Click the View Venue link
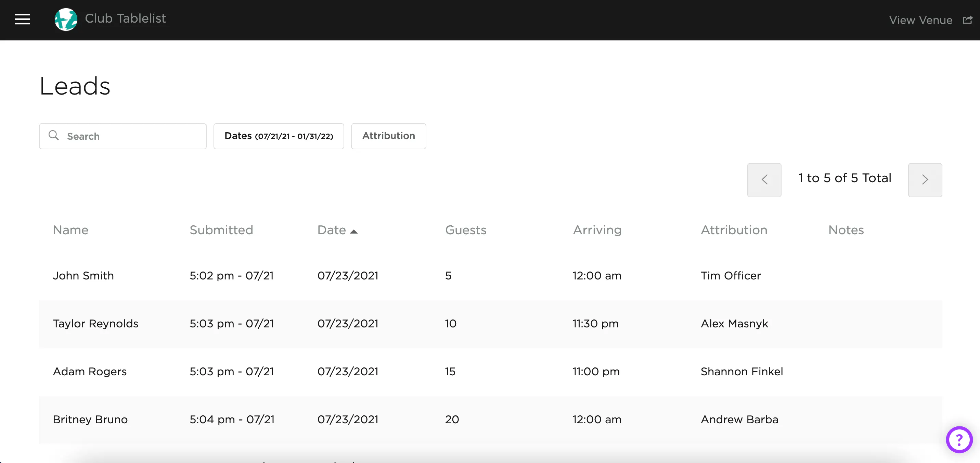 (920, 20)
